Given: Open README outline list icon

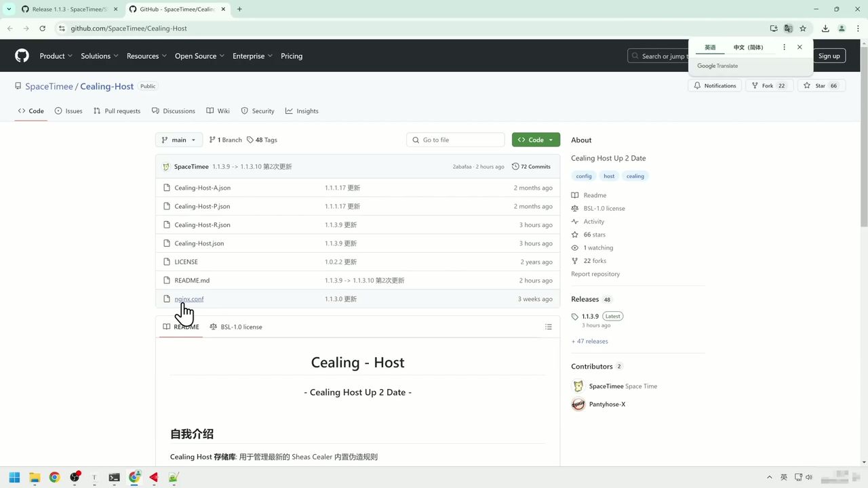Looking at the screenshot, I should (548, 327).
